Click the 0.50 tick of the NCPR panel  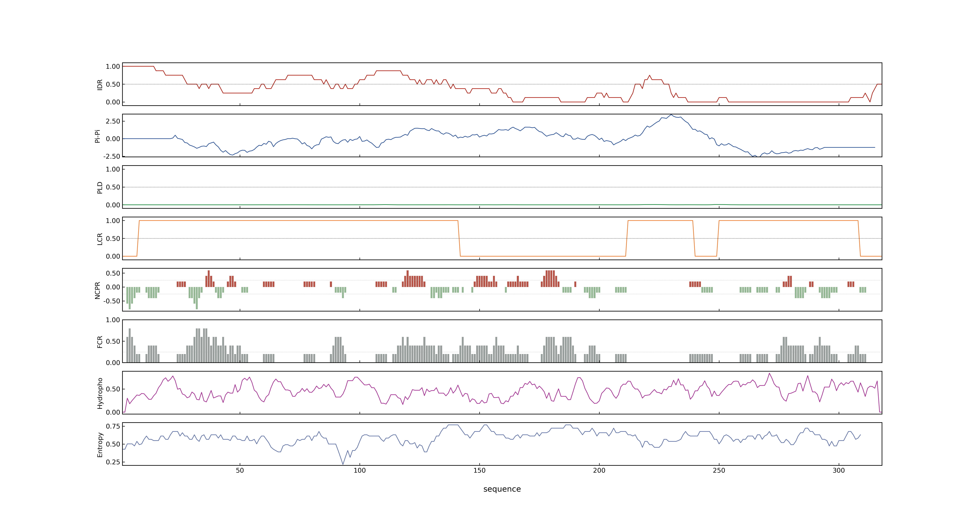pyautogui.click(x=113, y=273)
